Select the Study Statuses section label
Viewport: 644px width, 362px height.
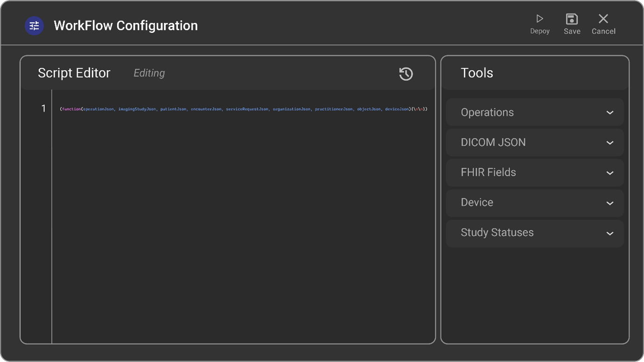(x=497, y=233)
